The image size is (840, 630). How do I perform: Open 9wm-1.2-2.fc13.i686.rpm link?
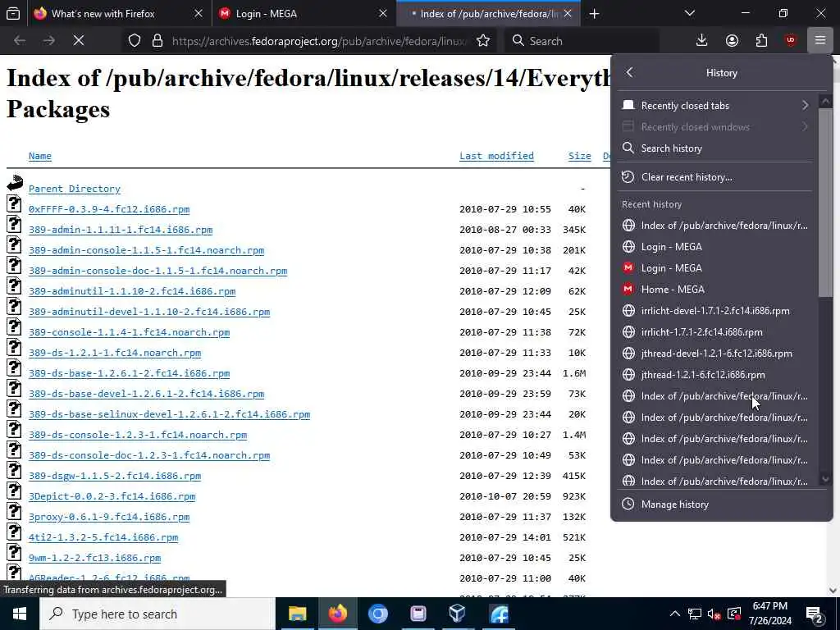pyautogui.click(x=95, y=558)
